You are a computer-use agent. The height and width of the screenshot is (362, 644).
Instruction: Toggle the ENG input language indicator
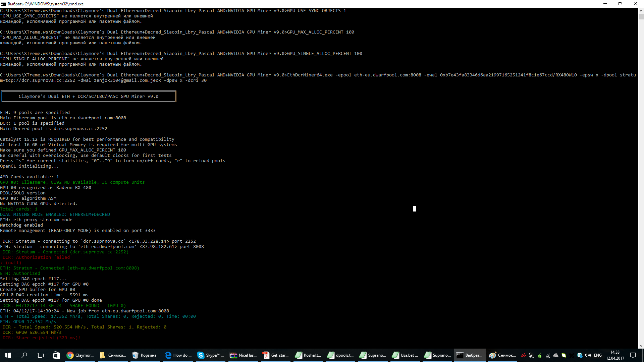pyautogui.click(x=598, y=355)
